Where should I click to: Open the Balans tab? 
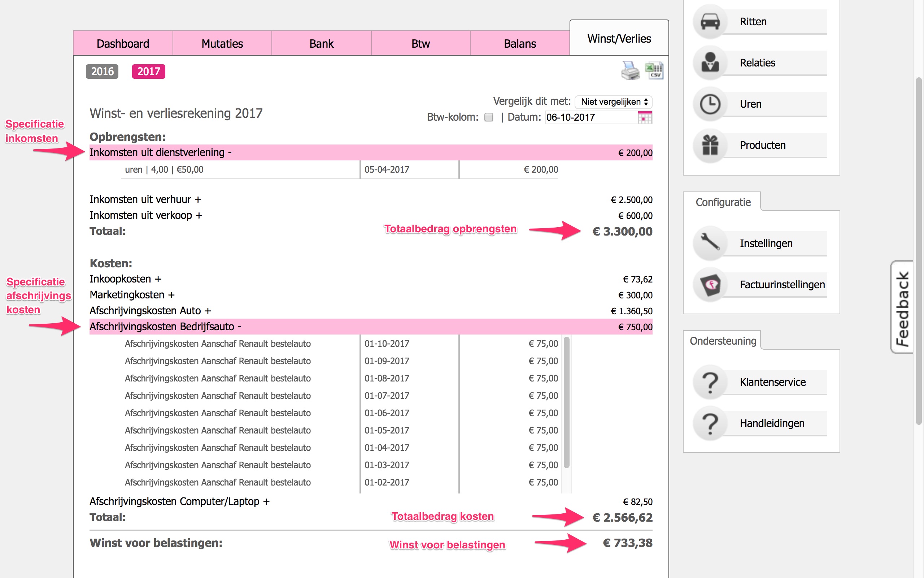[520, 43]
